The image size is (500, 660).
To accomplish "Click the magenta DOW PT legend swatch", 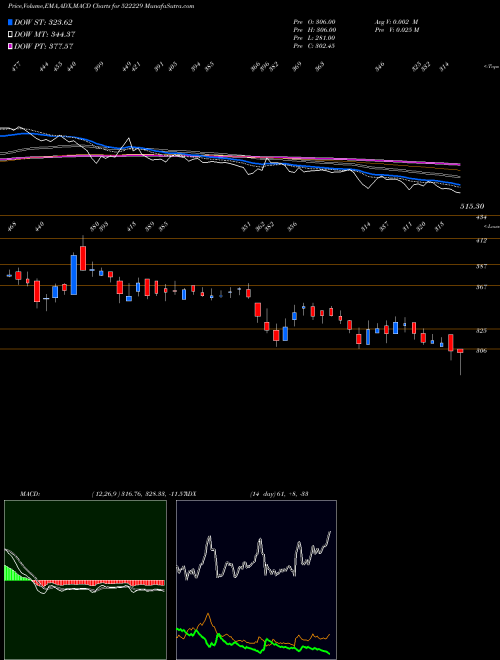I will (x=10, y=46).
